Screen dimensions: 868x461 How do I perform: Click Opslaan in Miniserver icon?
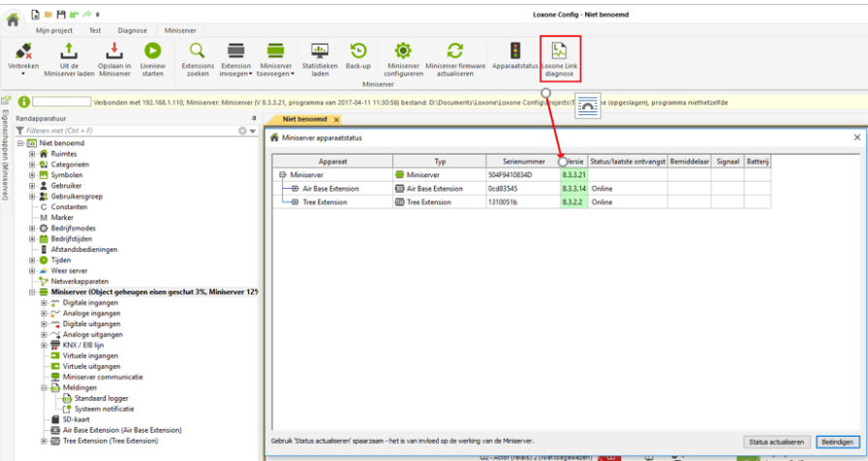(x=114, y=50)
